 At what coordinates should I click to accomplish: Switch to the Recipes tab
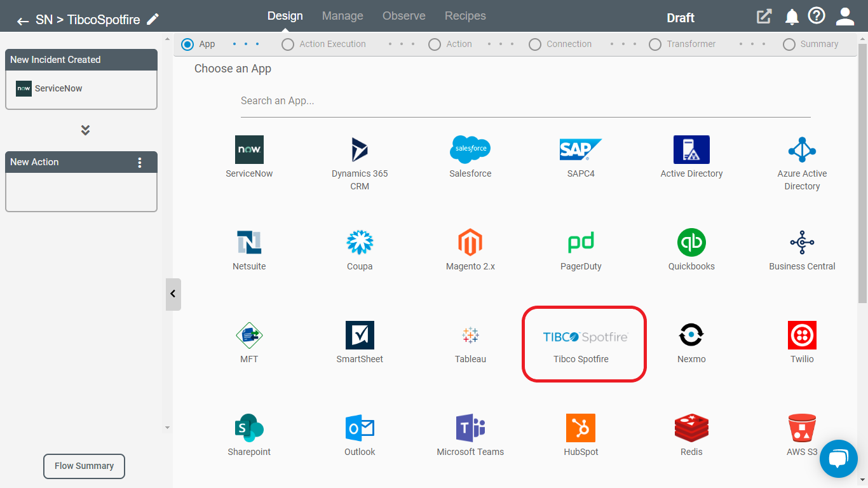pyautogui.click(x=465, y=16)
